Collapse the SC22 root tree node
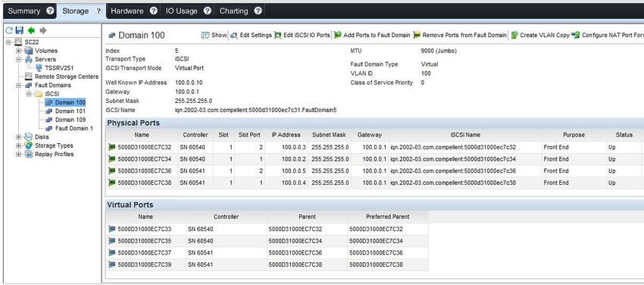This screenshot has width=644, height=285. pos(8,42)
